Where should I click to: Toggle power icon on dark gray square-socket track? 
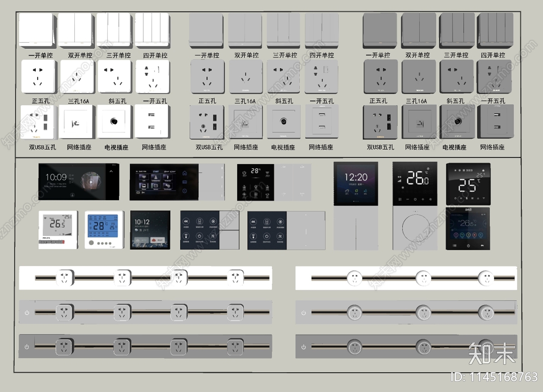[x=27, y=347]
